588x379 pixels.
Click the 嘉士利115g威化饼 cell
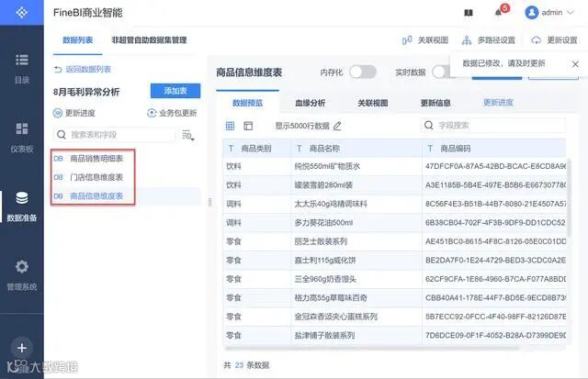click(x=356, y=261)
